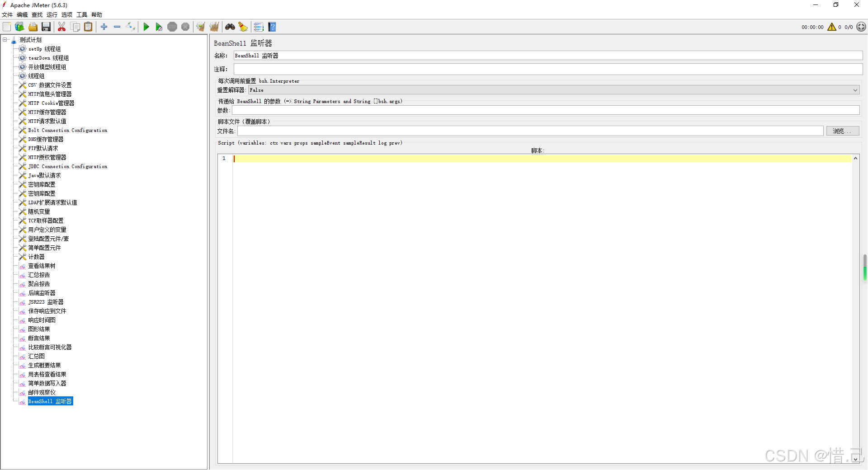
Task: Select 开放模型线程组 node
Action: 47,67
